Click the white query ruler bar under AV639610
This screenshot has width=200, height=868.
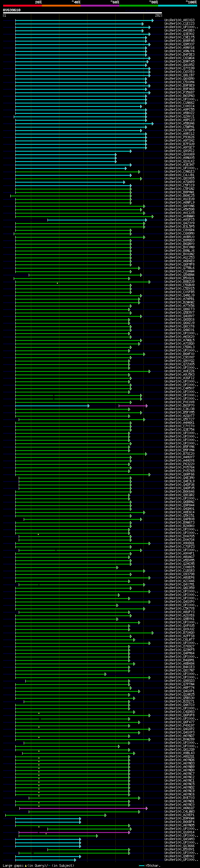click(82, 13)
